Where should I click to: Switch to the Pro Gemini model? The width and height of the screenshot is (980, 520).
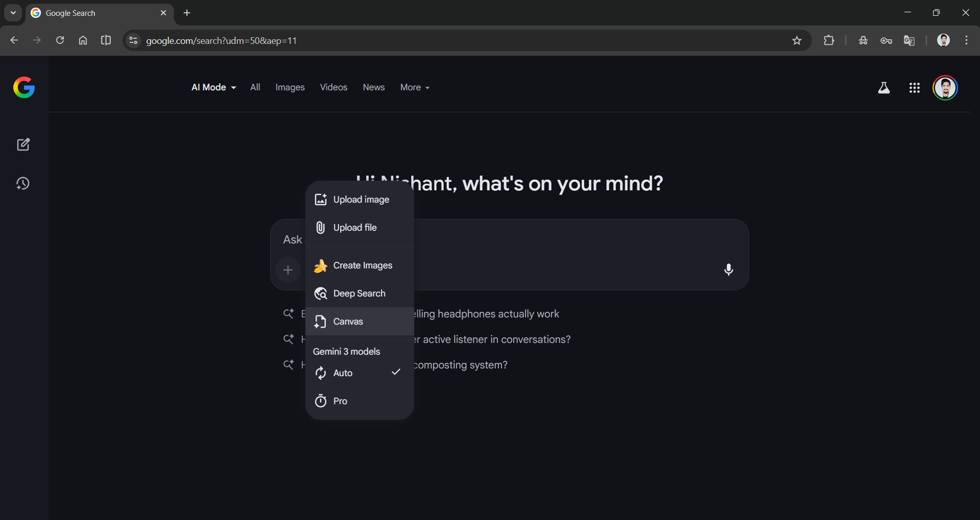[x=339, y=401]
